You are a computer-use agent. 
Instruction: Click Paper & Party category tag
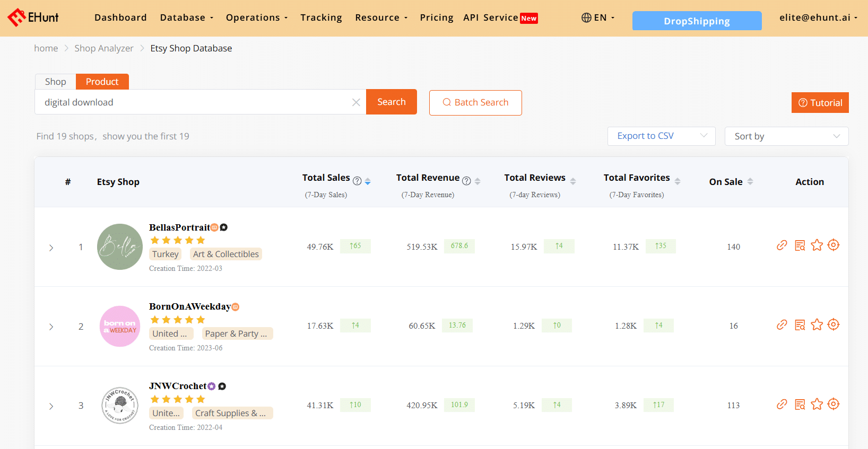pyautogui.click(x=237, y=333)
